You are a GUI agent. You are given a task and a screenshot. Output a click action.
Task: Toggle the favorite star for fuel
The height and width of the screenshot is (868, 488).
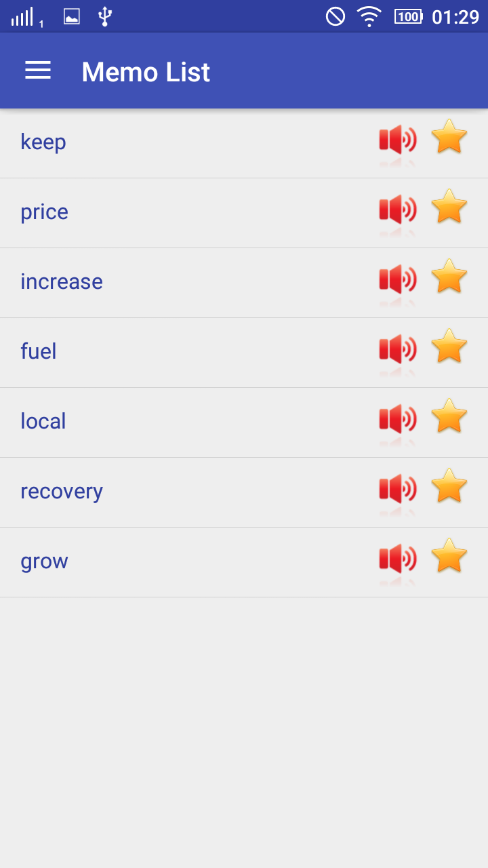coord(449,347)
